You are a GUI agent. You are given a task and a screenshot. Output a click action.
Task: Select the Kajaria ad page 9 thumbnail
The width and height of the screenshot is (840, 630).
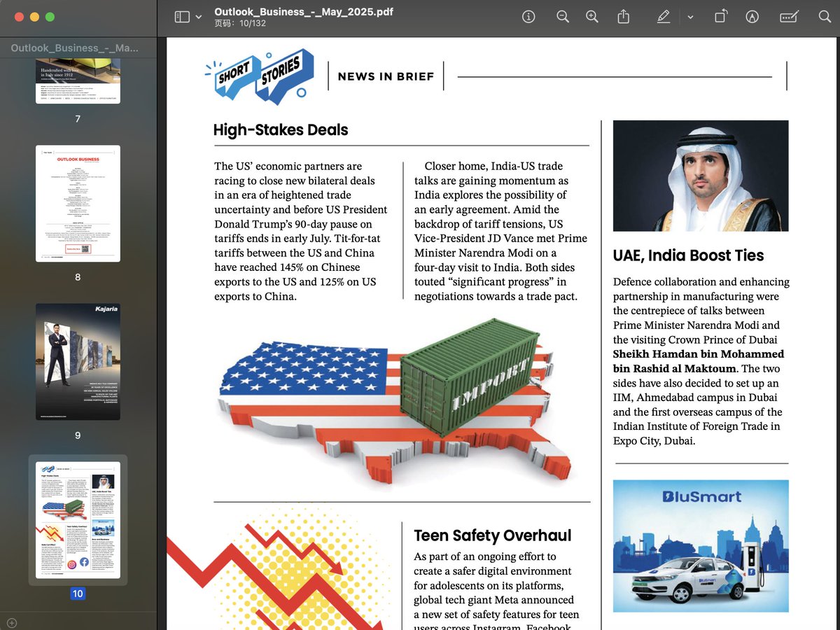pos(78,362)
